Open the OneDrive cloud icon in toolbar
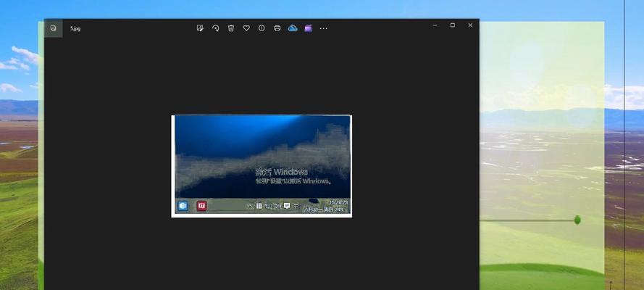Image resolution: width=644 pixels, height=290 pixels. click(293, 28)
